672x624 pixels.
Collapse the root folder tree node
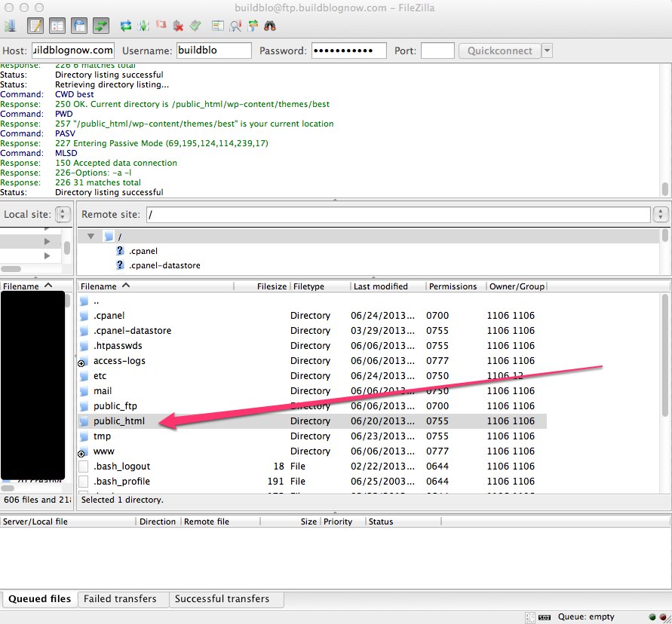(x=91, y=237)
